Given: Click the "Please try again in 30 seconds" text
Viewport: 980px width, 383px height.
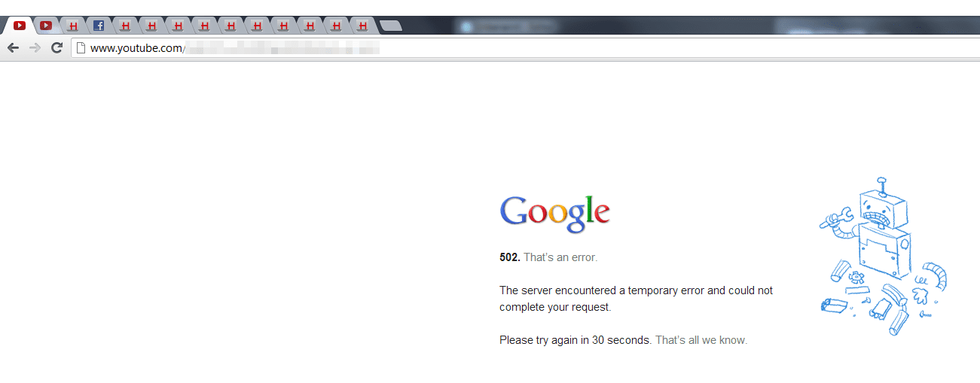Looking at the screenshot, I should click(575, 340).
